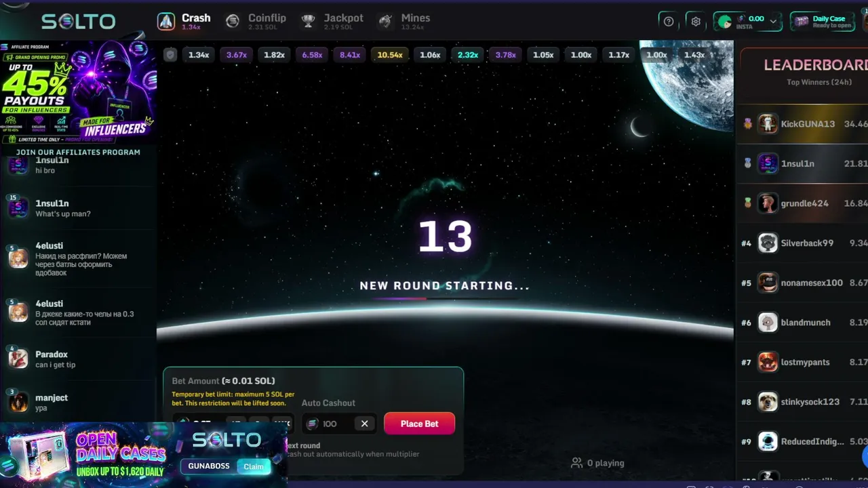Select the 2.32x crash history chip
The image size is (868, 488).
pyautogui.click(x=468, y=55)
